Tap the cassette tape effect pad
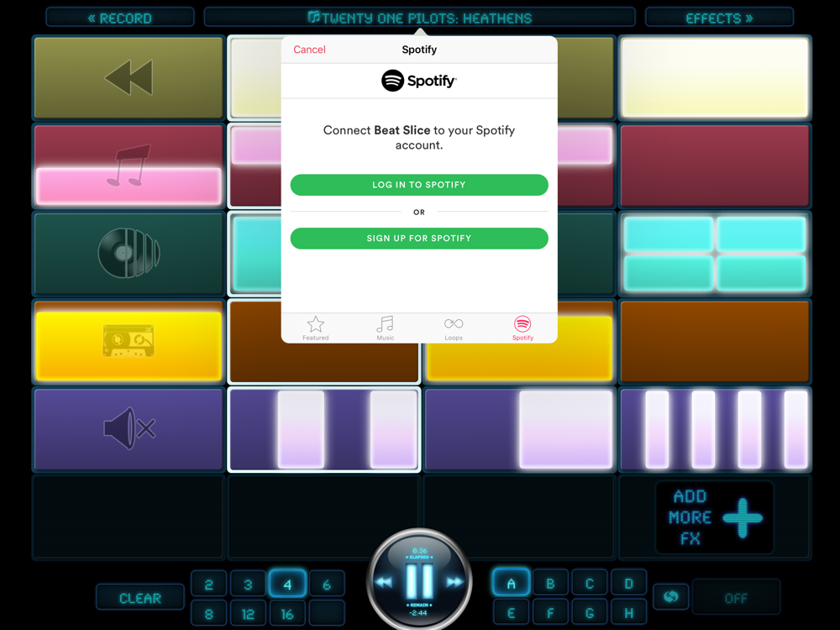 [x=129, y=341]
